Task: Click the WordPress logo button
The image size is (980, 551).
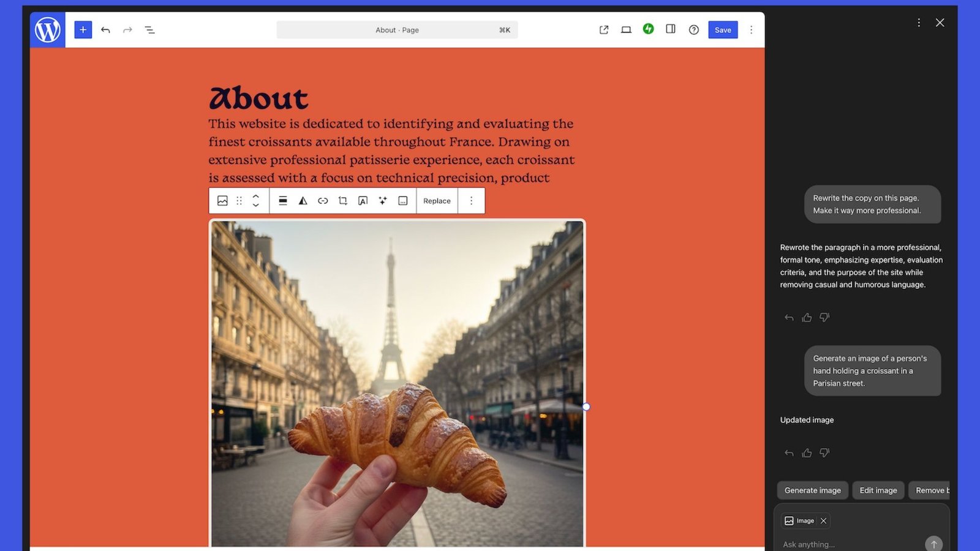Action: coord(48,29)
